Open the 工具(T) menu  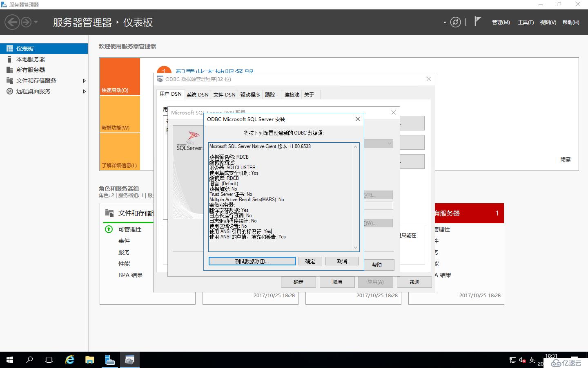tap(526, 22)
